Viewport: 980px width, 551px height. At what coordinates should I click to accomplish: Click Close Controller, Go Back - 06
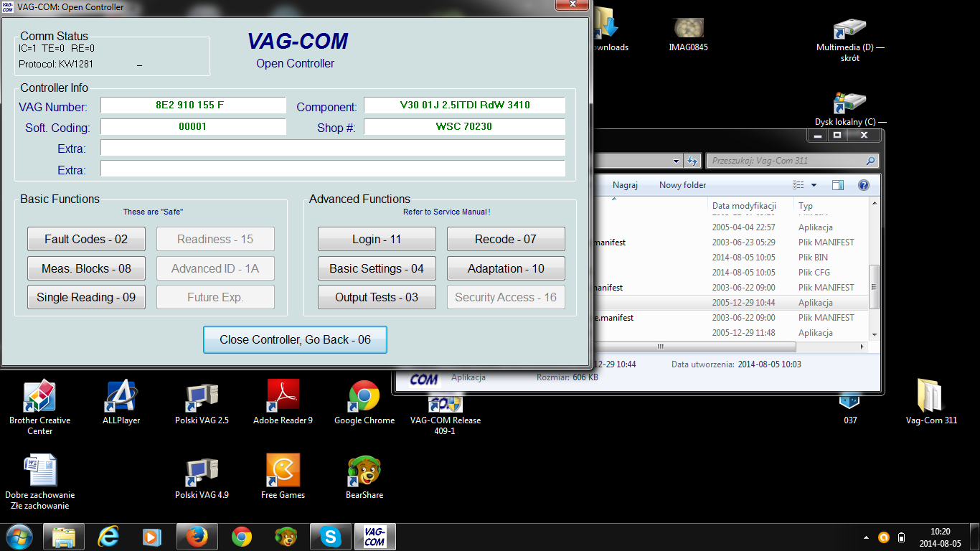point(295,339)
